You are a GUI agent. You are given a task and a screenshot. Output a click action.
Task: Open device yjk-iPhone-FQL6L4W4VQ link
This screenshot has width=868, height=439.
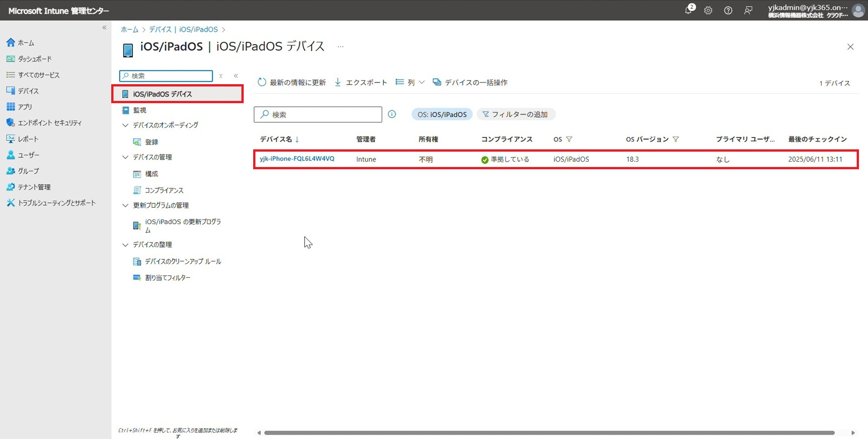pos(297,159)
